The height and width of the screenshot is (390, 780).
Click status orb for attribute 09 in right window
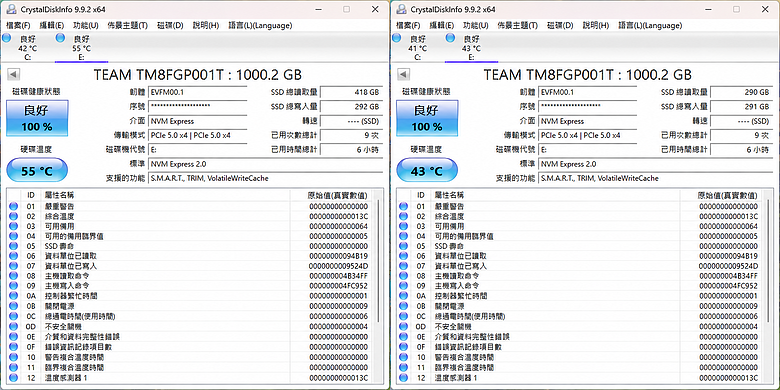pos(403,286)
